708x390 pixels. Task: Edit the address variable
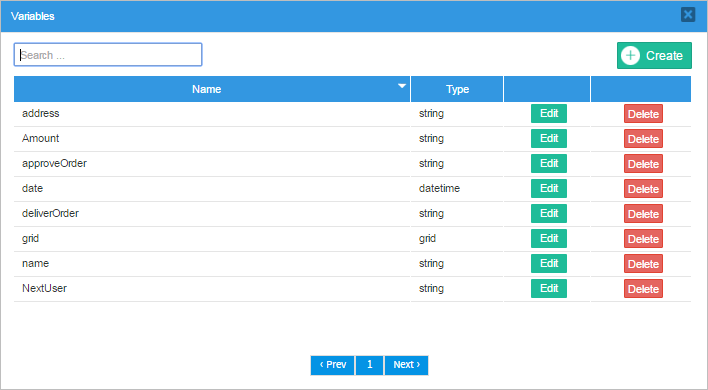pyautogui.click(x=549, y=114)
